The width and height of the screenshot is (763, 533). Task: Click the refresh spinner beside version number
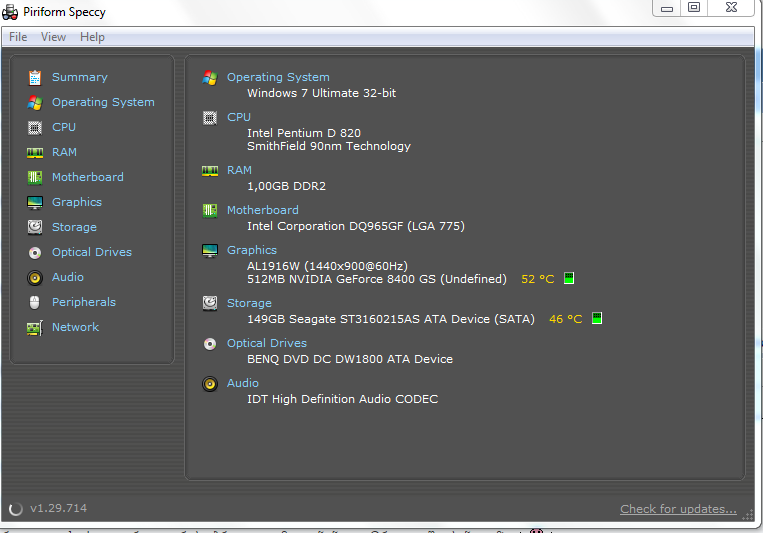tap(16, 509)
